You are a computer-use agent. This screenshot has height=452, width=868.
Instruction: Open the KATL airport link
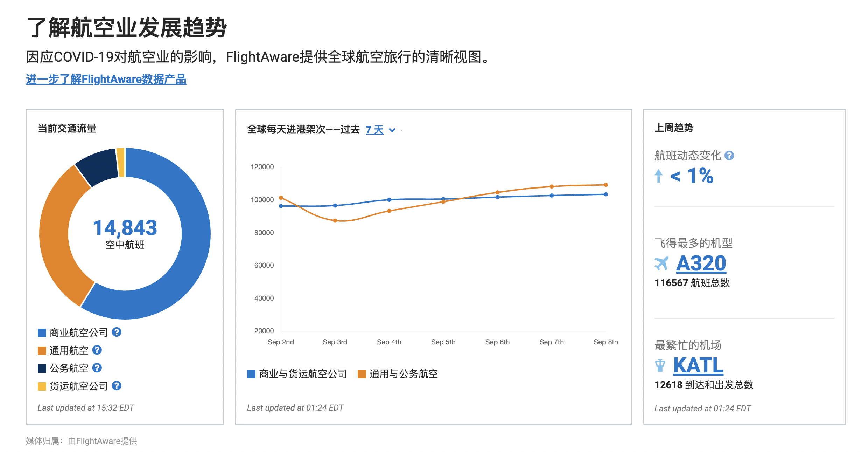[698, 365]
